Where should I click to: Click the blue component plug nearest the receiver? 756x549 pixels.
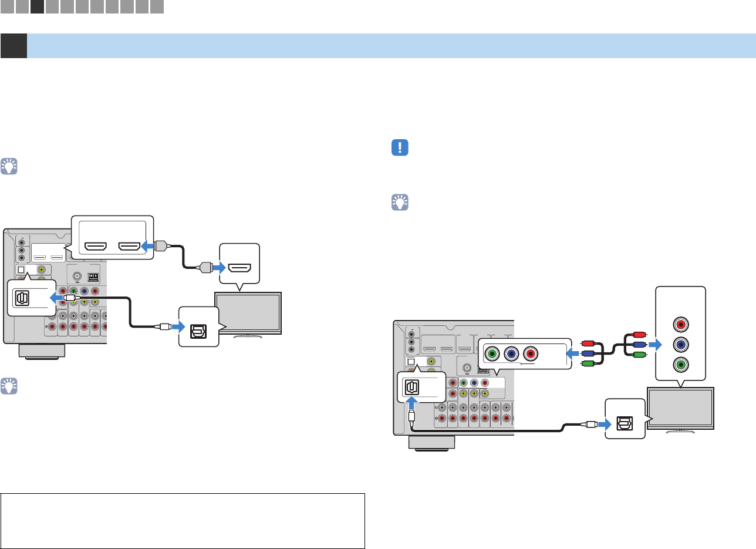(589, 354)
